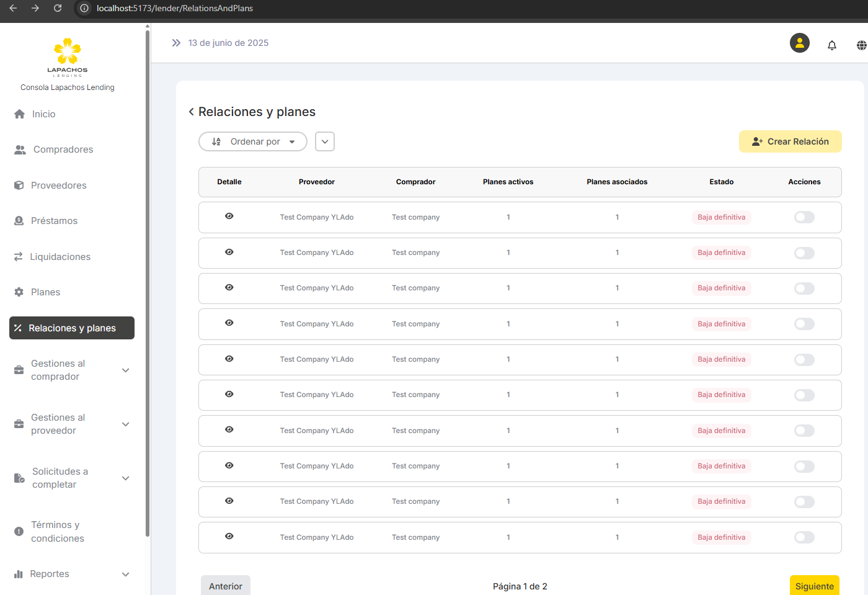Image resolution: width=868 pixels, height=595 pixels.
Task: Click the globe language icon
Action: 861,45
